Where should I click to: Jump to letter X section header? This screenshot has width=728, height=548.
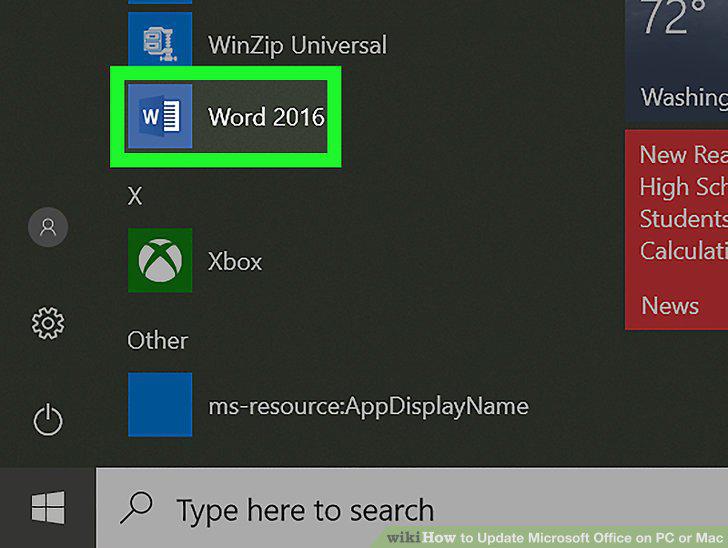tap(135, 196)
